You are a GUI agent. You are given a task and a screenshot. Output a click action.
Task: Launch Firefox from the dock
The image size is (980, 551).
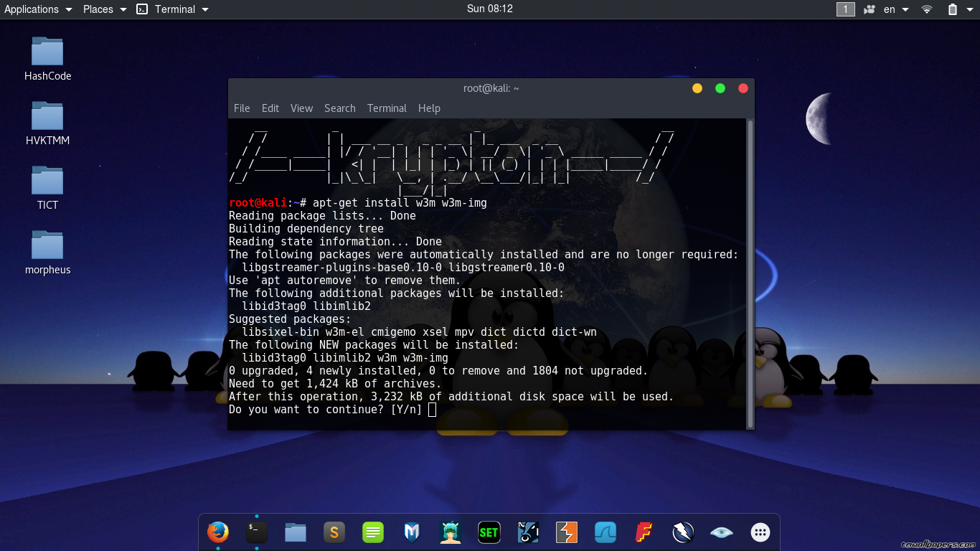pos(218,532)
